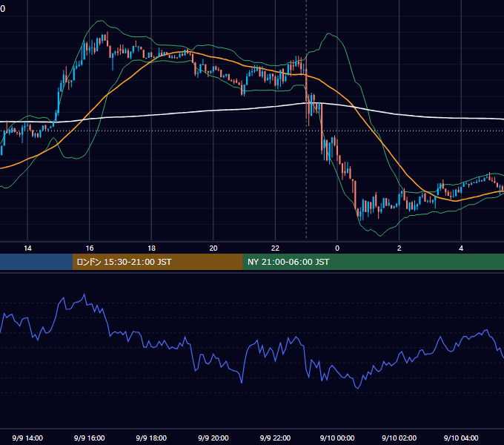Click the 9/10 04:00 label on the lower axis
The height and width of the screenshot is (445, 504).
pos(461,438)
